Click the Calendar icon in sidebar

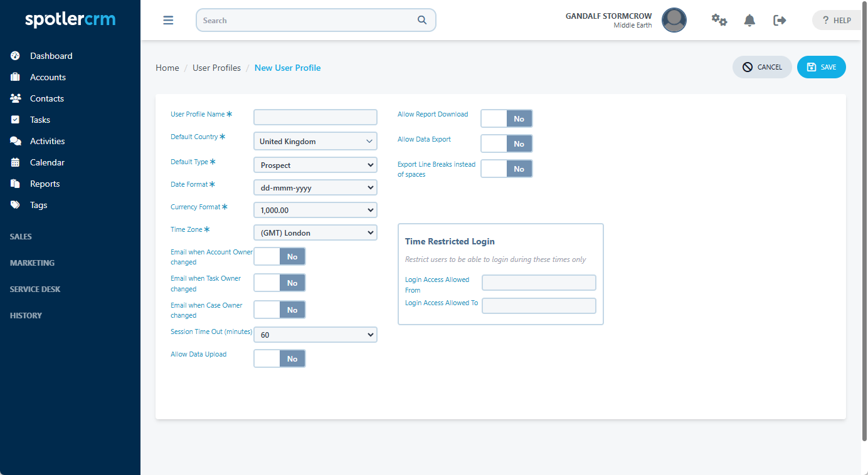pos(16,162)
